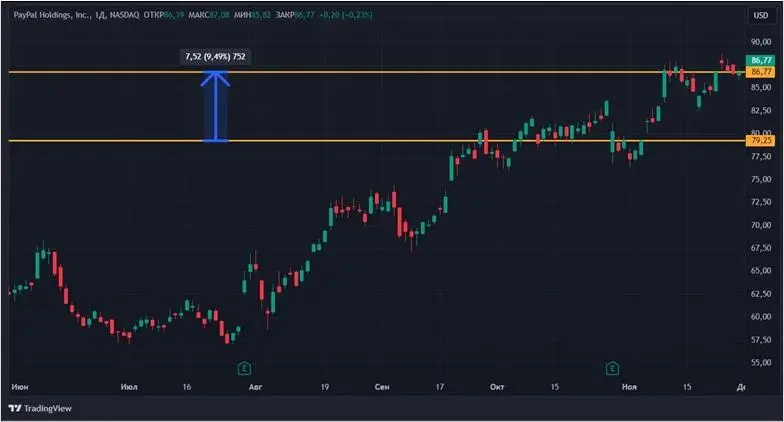Click the 70,00 level on price scale

point(761,225)
